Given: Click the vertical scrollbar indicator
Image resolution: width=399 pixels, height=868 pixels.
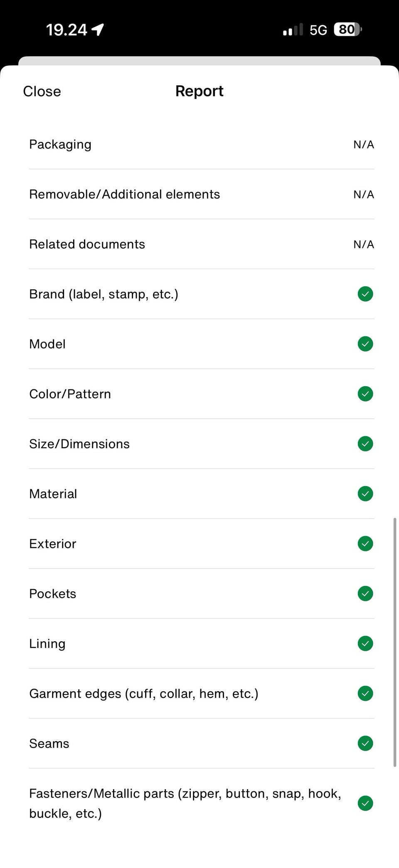Looking at the screenshot, I should (394, 642).
